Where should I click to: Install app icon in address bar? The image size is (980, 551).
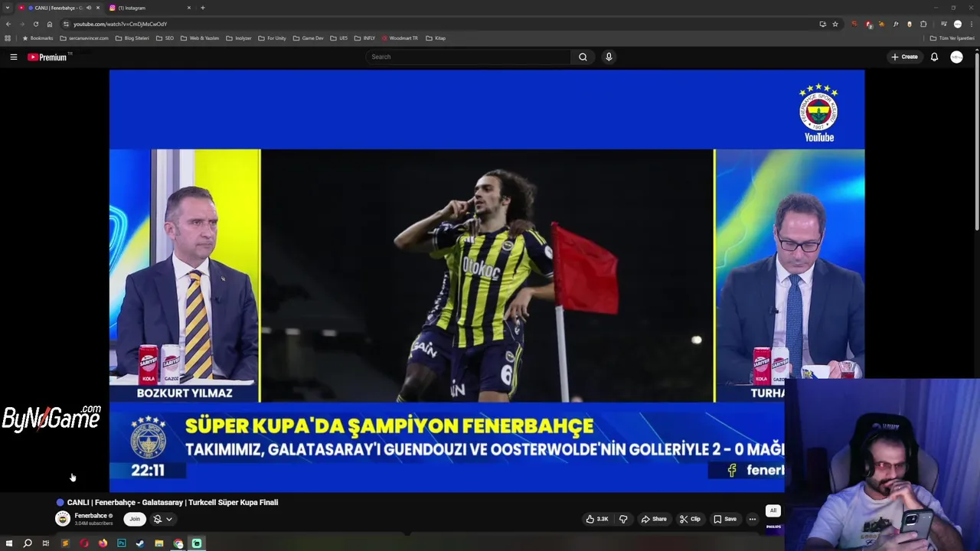[x=823, y=24]
